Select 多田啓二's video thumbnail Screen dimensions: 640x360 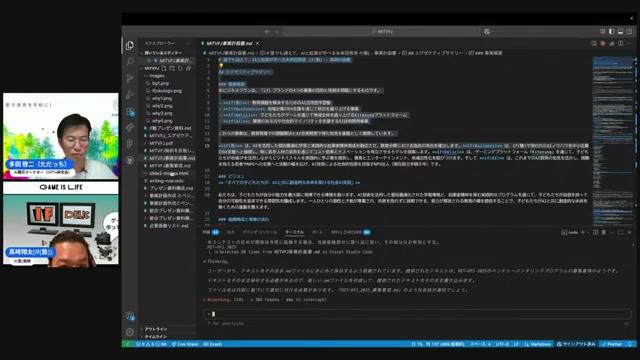click(x=61, y=136)
